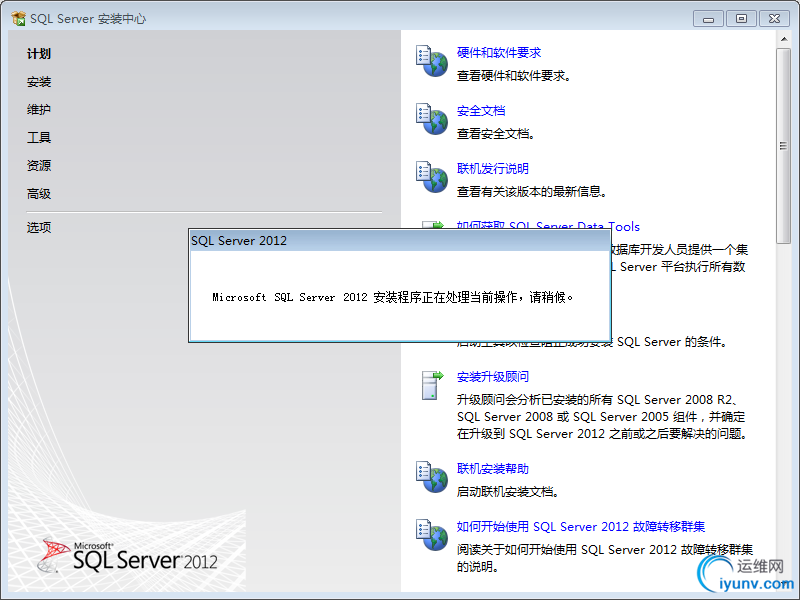Click globe icon beside 安全文档
Image resolution: width=800 pixels, height=600 pixels.
[x=432, y=119]
